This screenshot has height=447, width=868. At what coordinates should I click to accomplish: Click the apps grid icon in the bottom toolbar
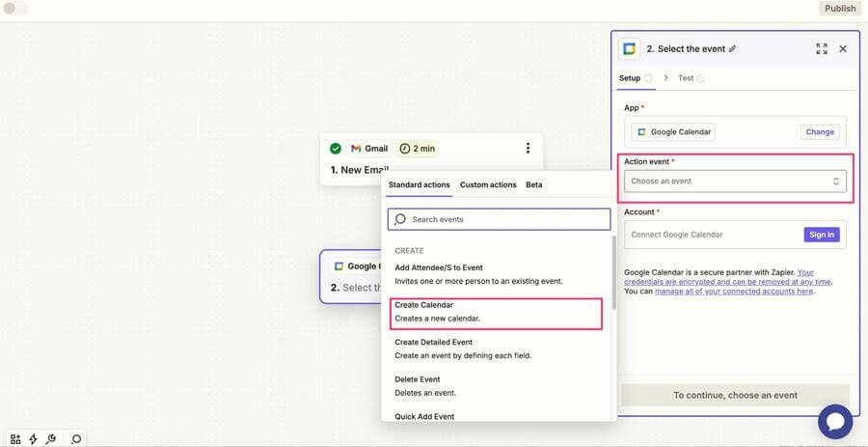pos(15,439)
